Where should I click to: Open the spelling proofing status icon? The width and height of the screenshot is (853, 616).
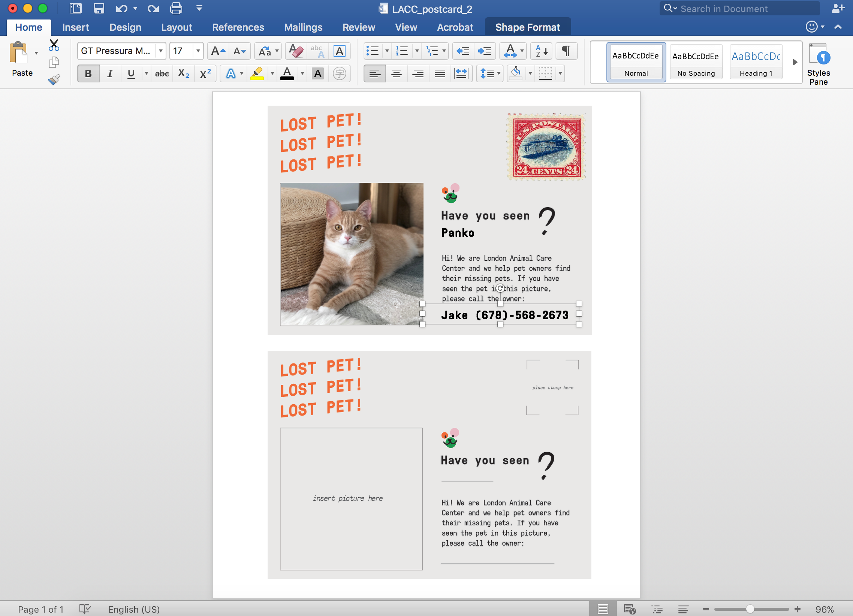pyautogui.click(x=85, y=609)
